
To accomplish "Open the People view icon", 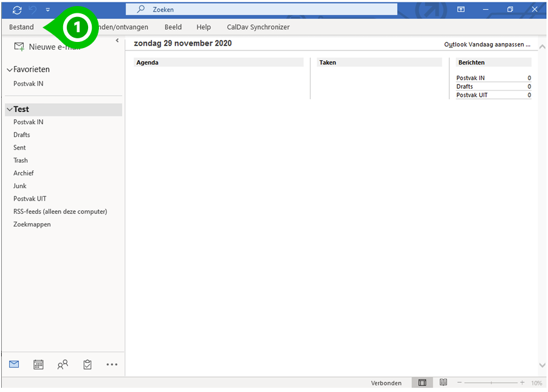I will (63, 364).
